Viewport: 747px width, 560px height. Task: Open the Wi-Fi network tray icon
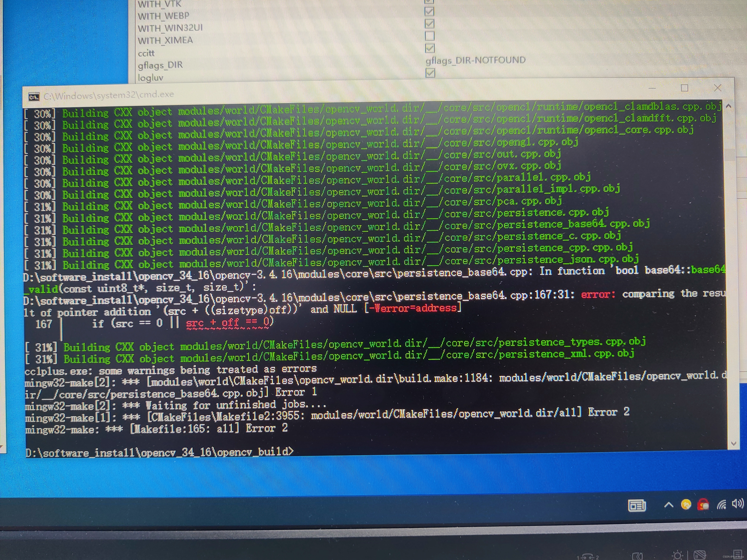pos(721,505)
